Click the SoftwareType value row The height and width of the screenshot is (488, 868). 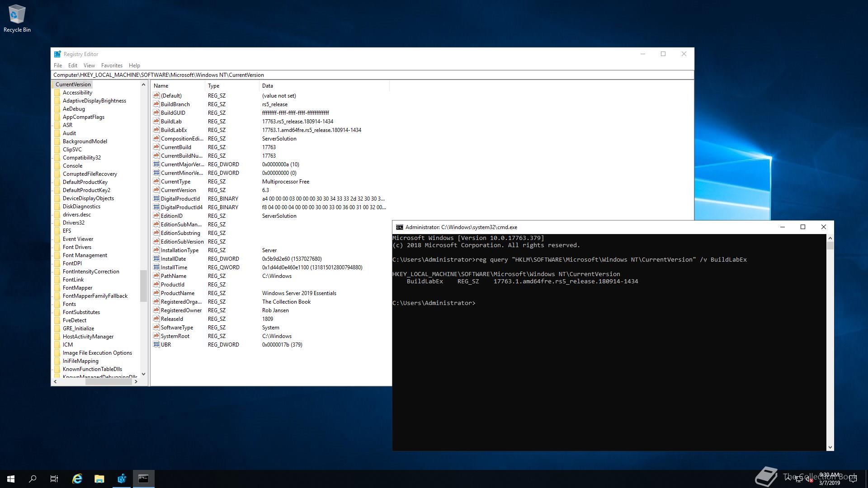(x=270, y=328)
